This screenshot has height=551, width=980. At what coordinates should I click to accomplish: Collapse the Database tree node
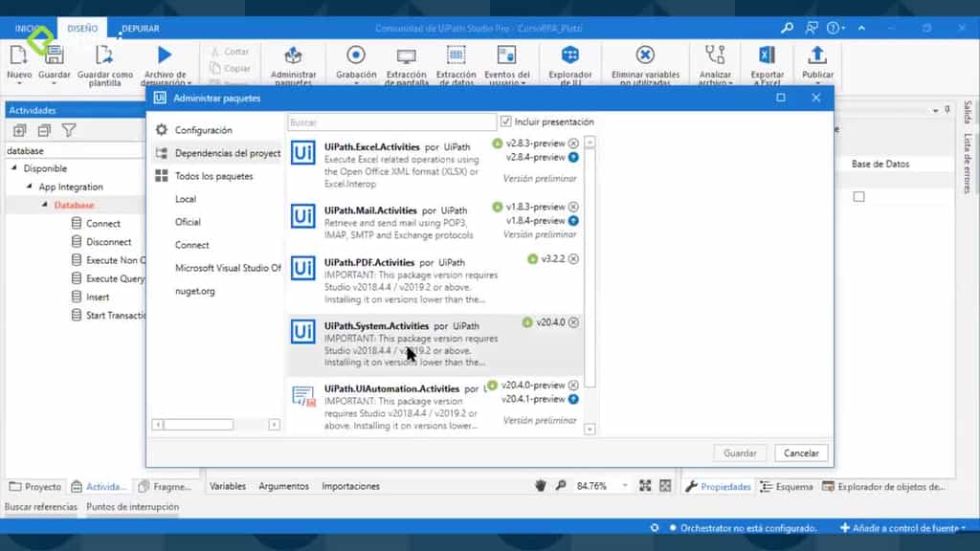(44, 205)
